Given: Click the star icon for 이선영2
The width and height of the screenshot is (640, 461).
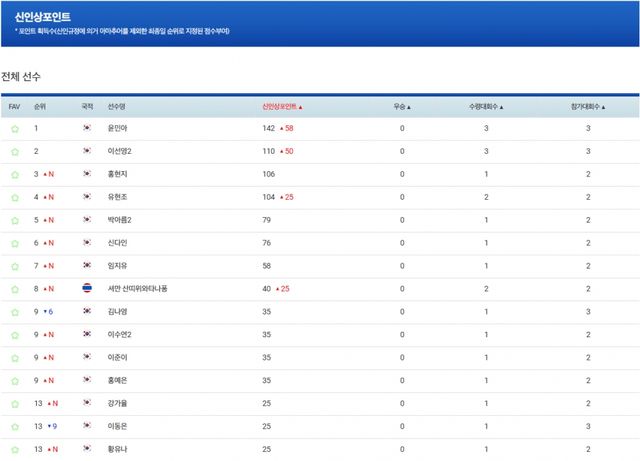Looking at the screenshot, I should point(14,152).
